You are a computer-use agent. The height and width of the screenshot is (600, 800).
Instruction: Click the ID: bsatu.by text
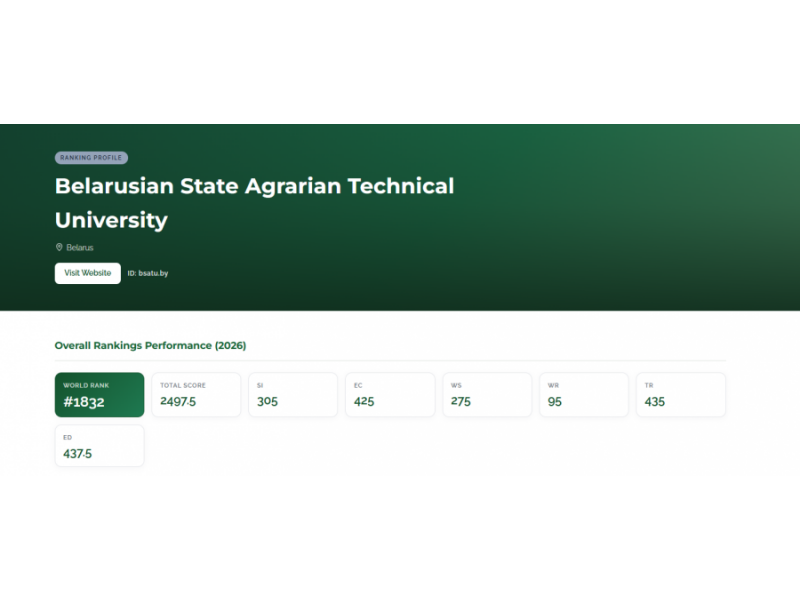(148, 273)
